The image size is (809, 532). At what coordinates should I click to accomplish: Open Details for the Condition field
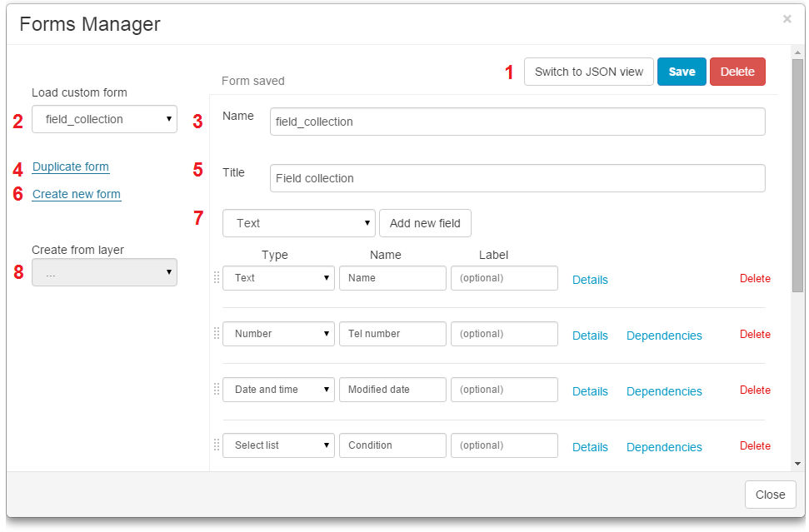tap(590, 447)
